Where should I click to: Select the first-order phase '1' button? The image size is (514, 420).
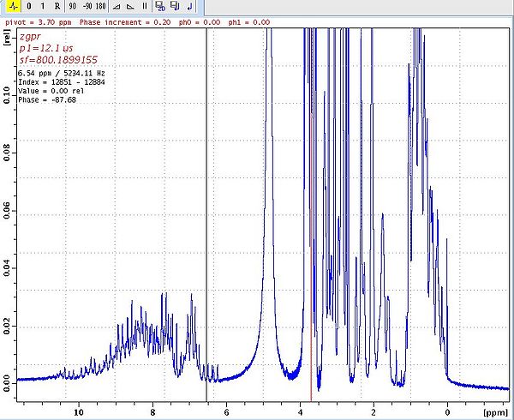pos(43,7)
